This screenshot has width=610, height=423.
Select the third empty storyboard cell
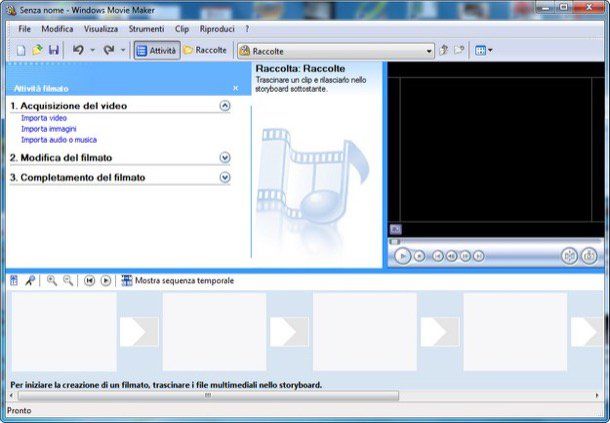[365, 332]
